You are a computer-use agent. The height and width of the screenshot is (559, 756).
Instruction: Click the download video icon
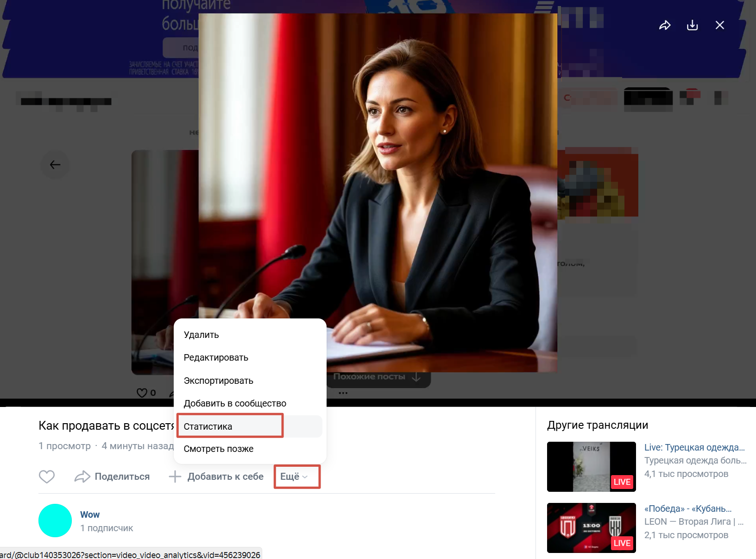click(693, 25)
